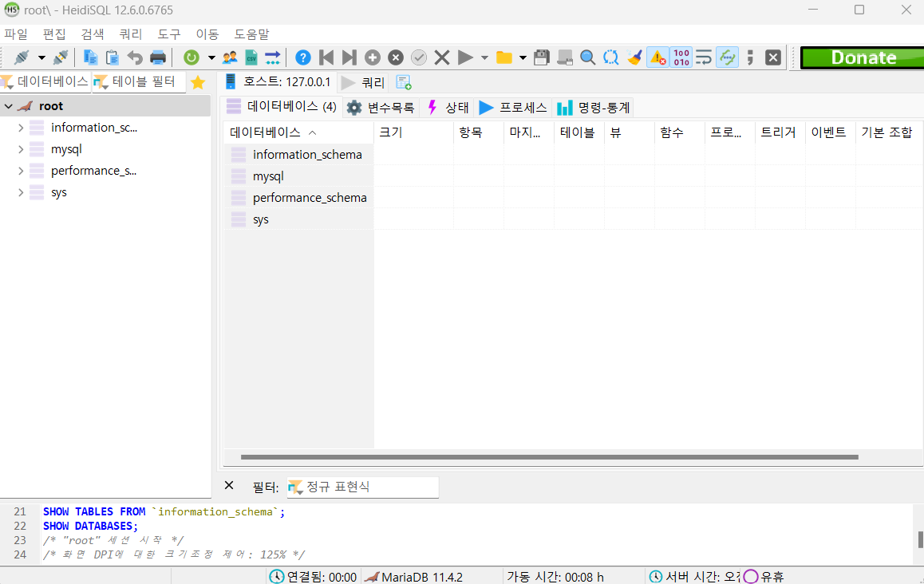Click the printer icon
Viewport: 924px width, 584px height.
point(158,57)
